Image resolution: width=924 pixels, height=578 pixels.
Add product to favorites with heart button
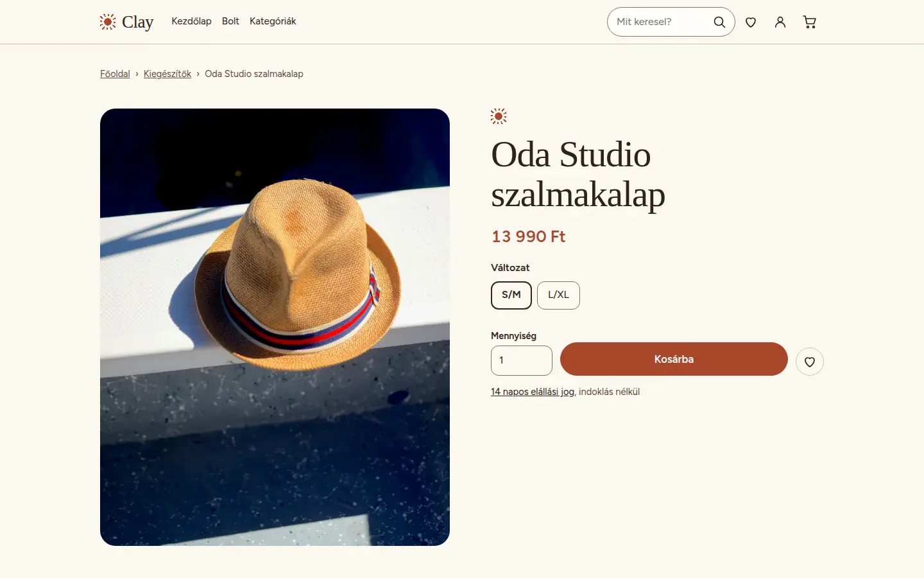pyautogui.click(x=810, y=362)
